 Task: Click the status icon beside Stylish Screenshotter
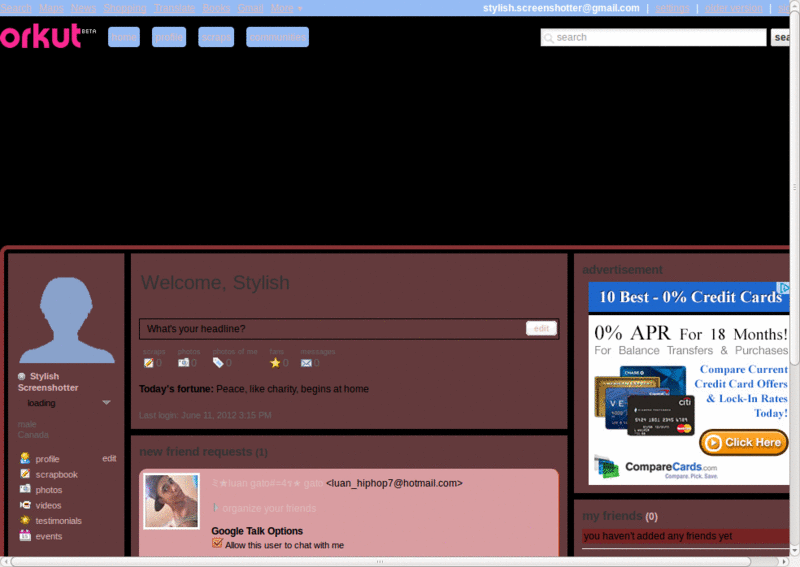[x=21, y=377]
